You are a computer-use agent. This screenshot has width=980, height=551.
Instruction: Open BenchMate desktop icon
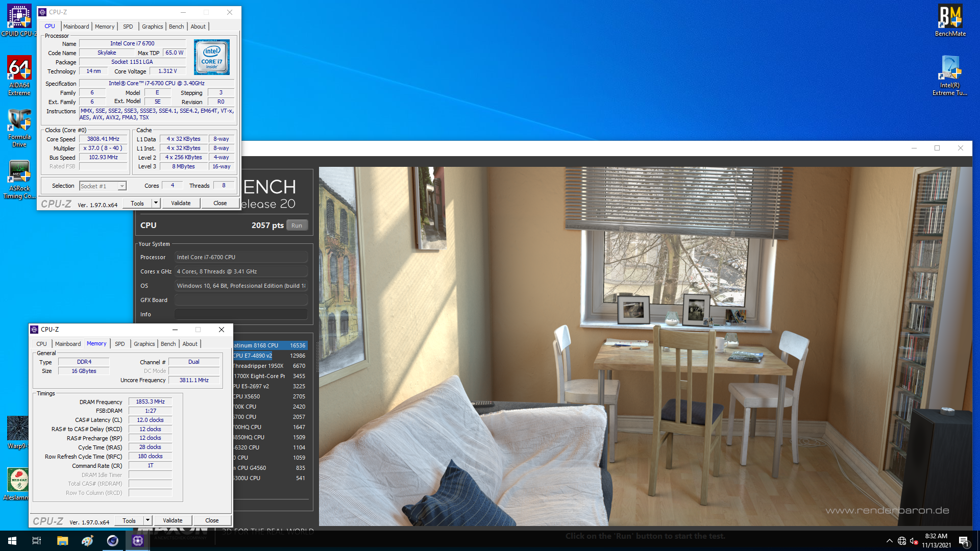(950, 20)
